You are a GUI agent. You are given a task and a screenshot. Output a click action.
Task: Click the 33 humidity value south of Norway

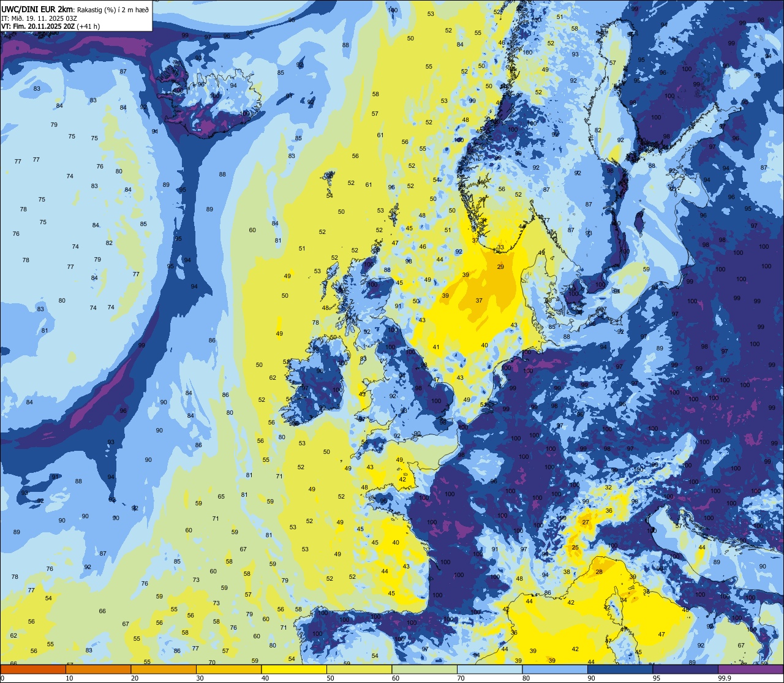pyautogui.click(x=500, y=248)
